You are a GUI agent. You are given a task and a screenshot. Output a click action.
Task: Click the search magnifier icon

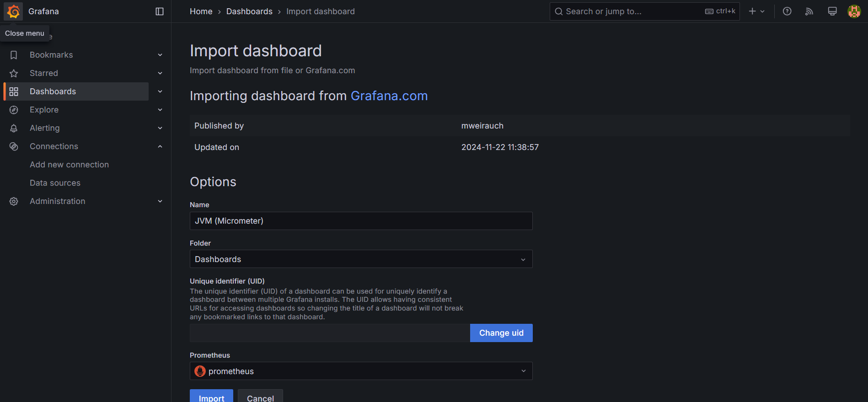(559, 11)
